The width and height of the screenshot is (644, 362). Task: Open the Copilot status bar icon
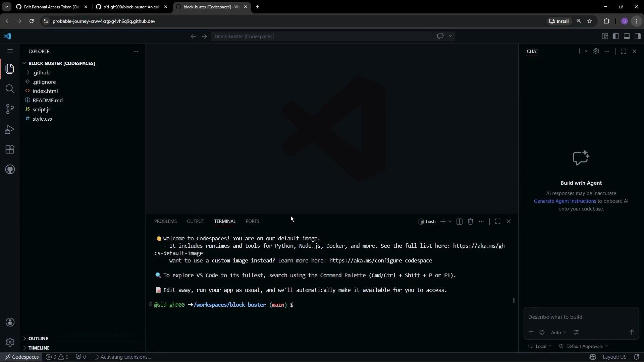click(x=593, y=357)
